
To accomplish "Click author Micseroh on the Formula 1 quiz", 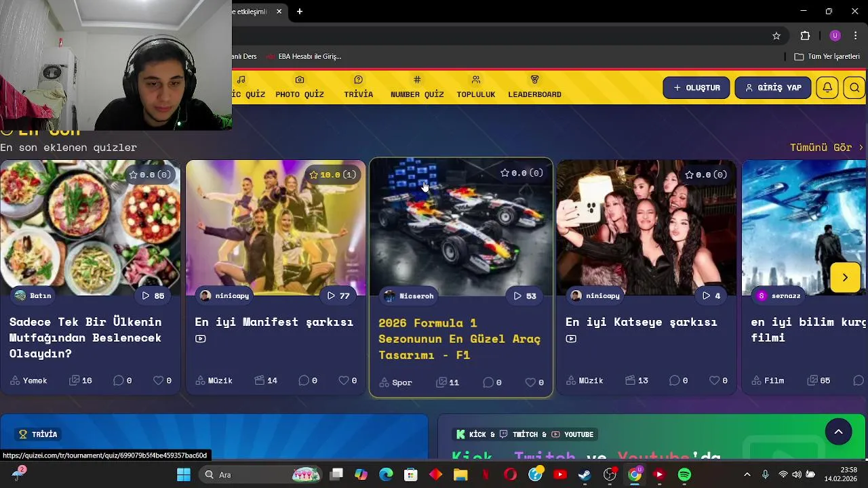I will [408, 296].
